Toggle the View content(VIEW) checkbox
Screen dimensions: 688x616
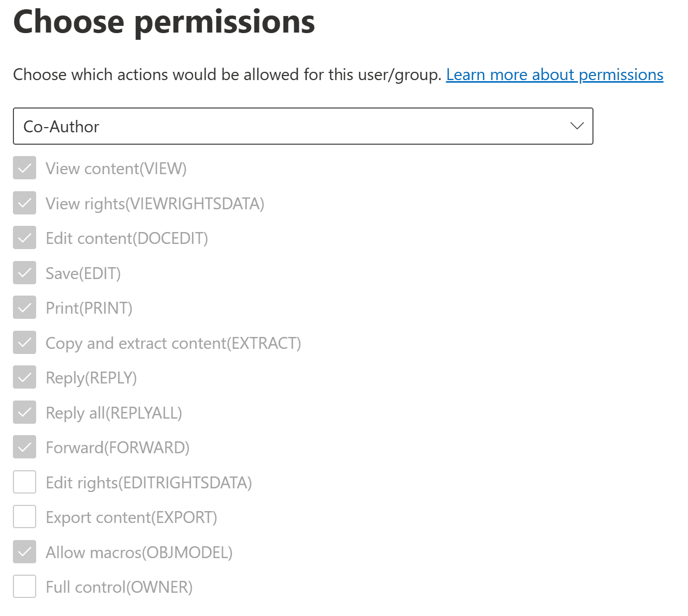pos(24,168)
